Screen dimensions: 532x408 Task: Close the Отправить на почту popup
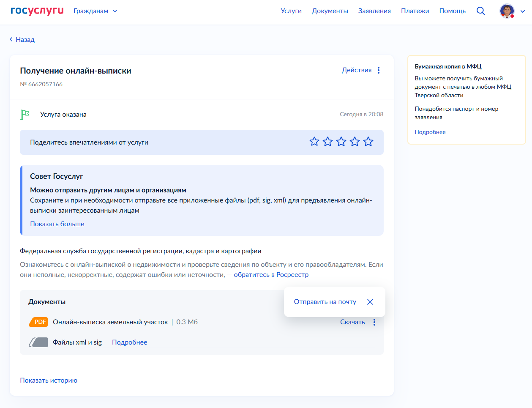(370, 302)
